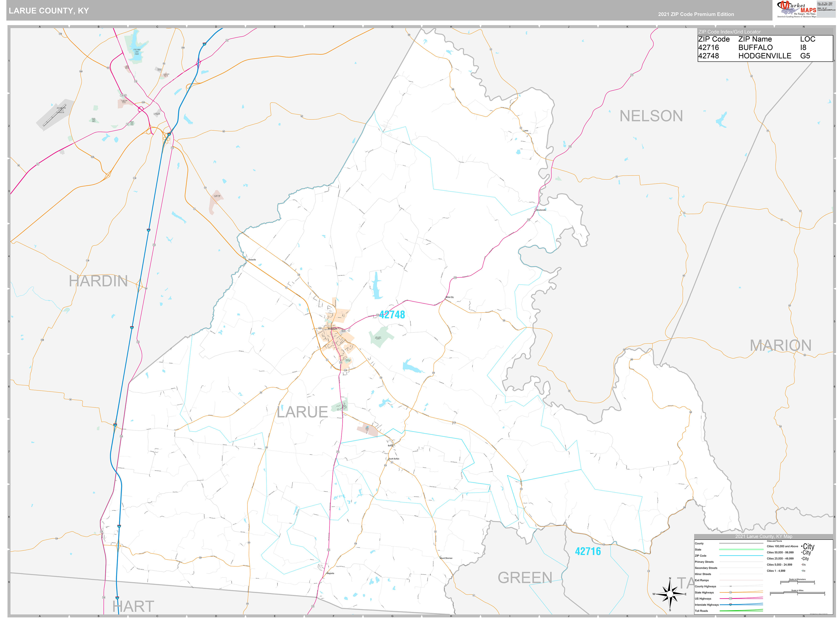Click the 1-888-434-MAPS toll-free number
The width and height of the screenshot is (840, 620).
click(825, 5)
